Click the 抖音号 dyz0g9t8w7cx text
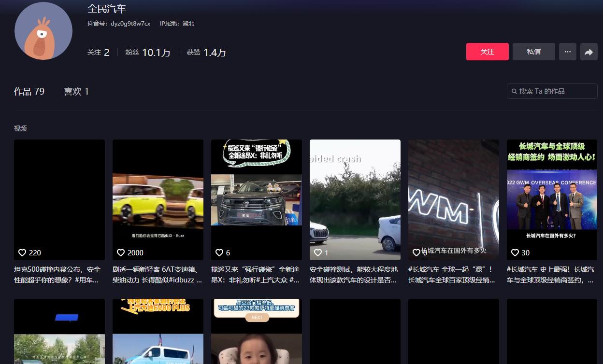 119,23
